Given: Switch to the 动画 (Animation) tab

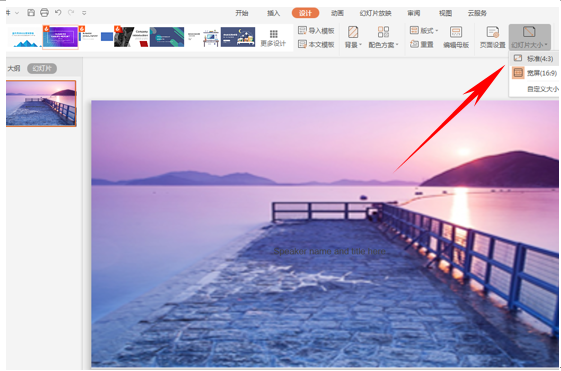Looking at the screenshot, I should [x=337, y=13].
